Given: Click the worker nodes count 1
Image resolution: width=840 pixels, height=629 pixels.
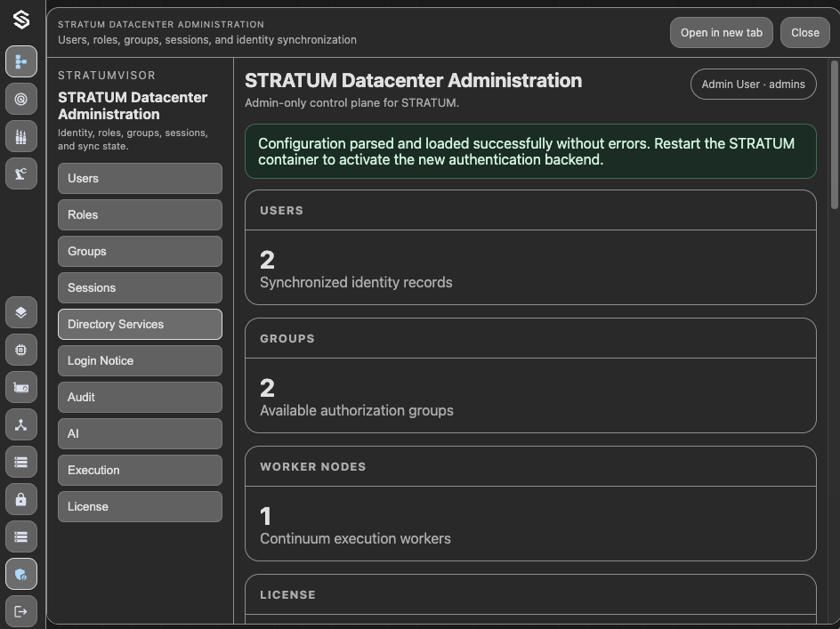Looking at the screenshot, I should point(266,517).
